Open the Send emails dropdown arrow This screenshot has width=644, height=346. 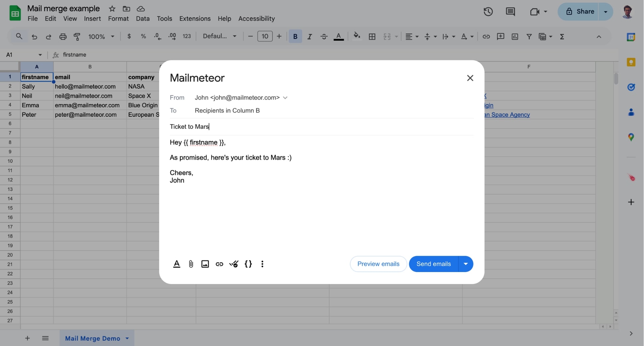[x=465, y=264]
